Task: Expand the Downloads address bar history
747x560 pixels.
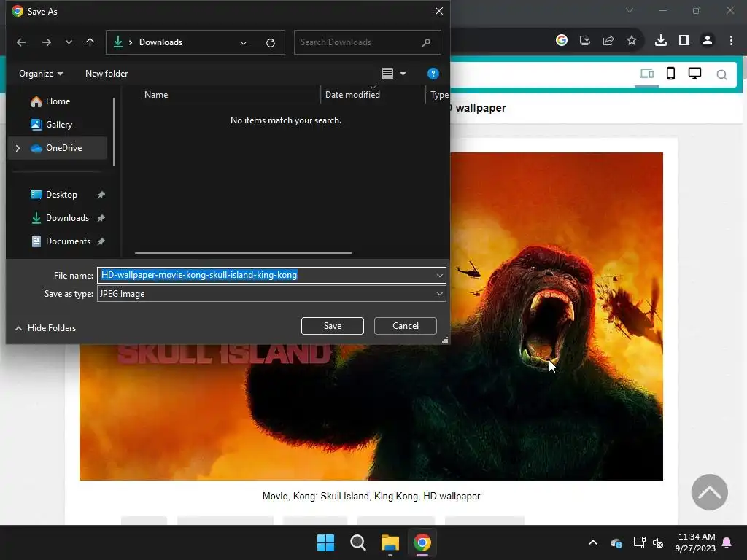Action: [244, 43]
